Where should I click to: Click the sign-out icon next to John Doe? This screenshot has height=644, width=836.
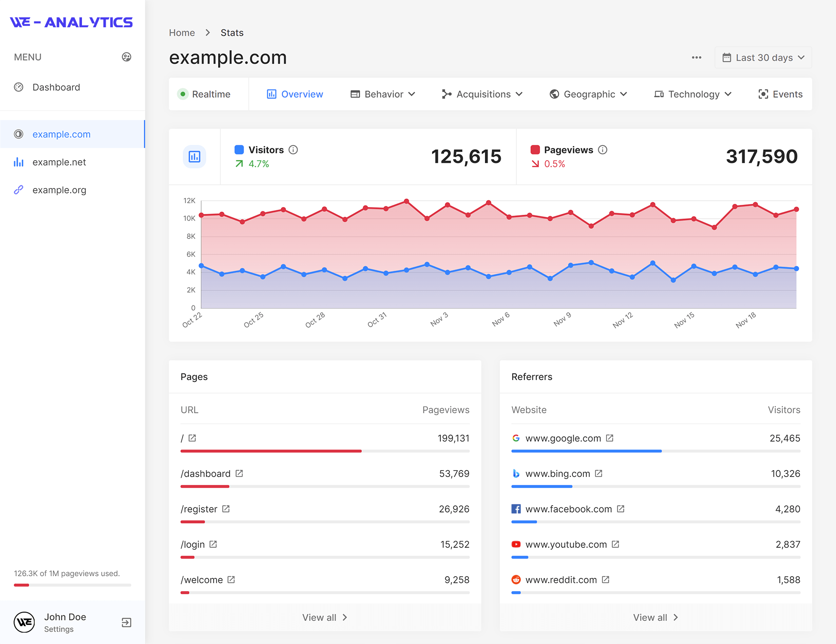click(126, 622)
